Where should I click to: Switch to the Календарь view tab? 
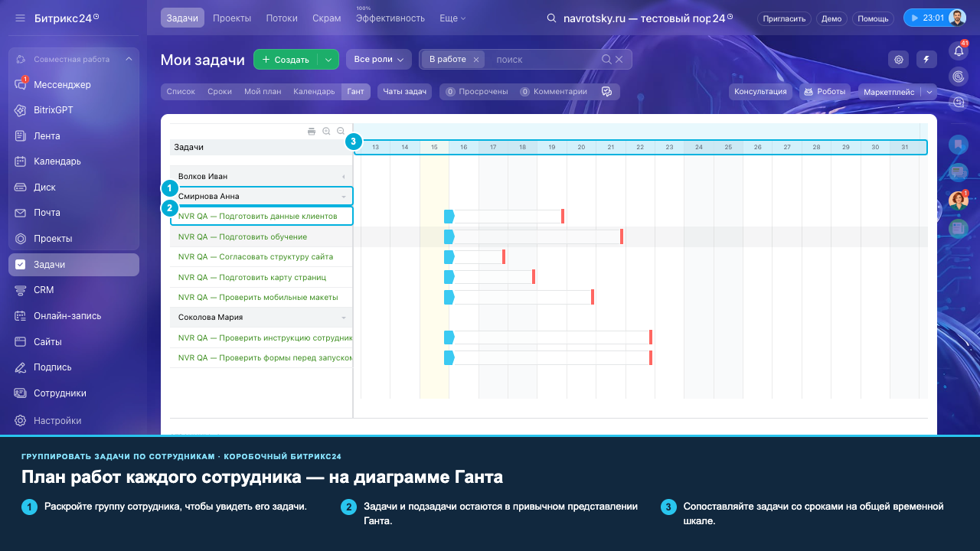pyautogui.click(x=314, y=92)
